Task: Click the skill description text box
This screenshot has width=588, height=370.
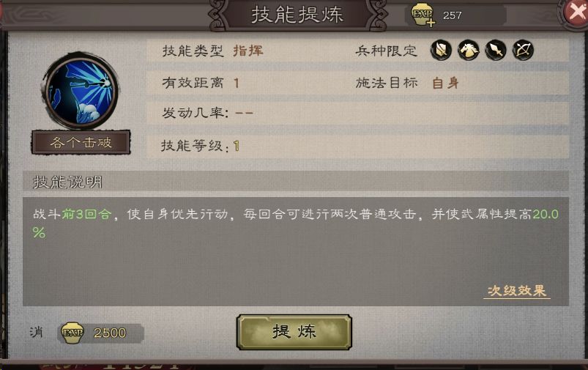Action: (x=296, y=251)
